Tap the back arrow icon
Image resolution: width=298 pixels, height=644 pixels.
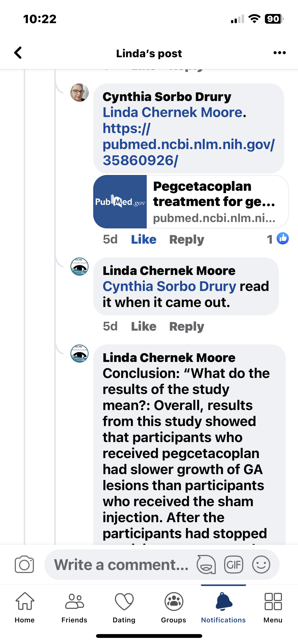pos(18,53)
